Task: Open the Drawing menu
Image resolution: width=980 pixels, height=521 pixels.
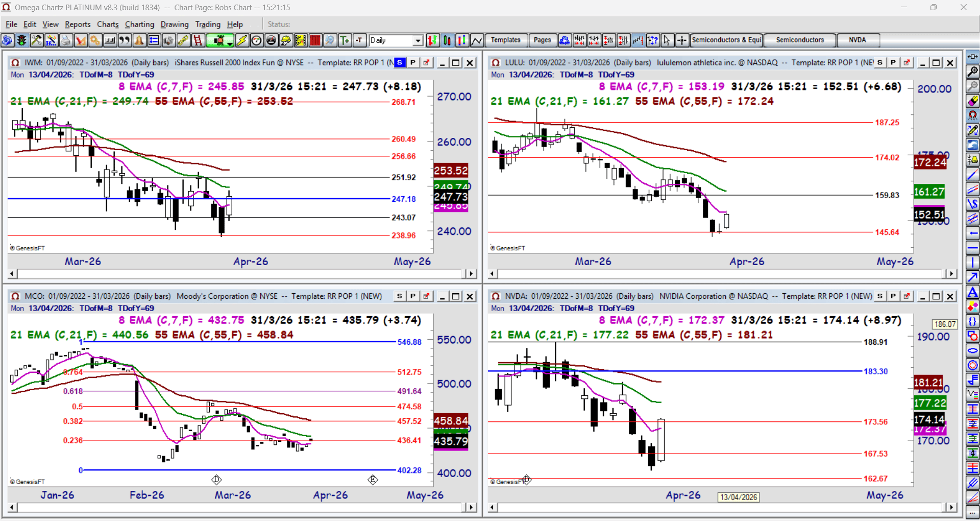Action: (175, 24)
